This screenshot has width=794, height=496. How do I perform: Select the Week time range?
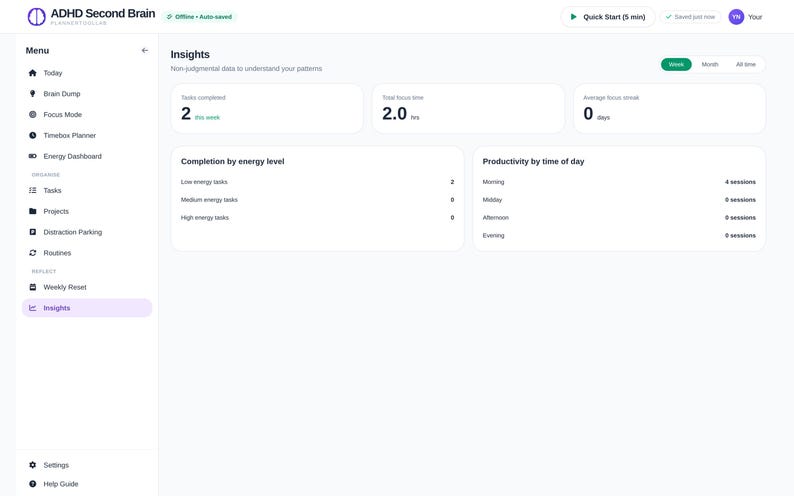click(x=676, y=64)
